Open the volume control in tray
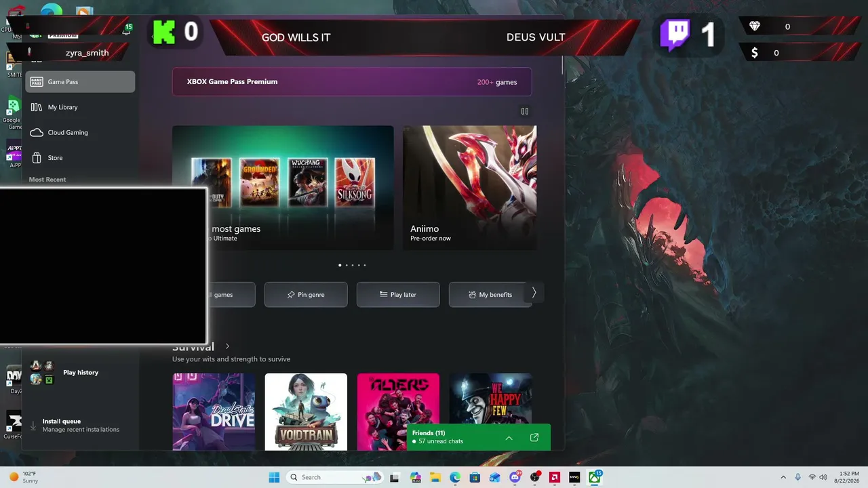The image size is (868, 488). (823, 477)
